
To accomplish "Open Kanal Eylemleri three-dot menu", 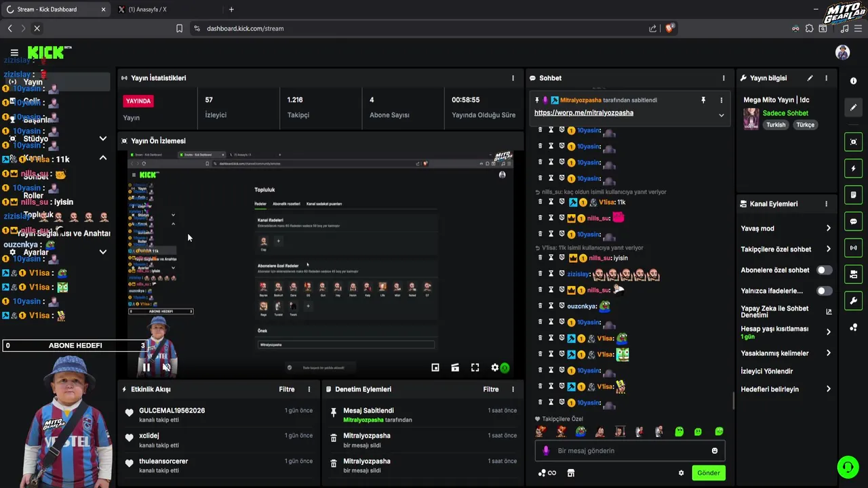I will pos(826,203).
